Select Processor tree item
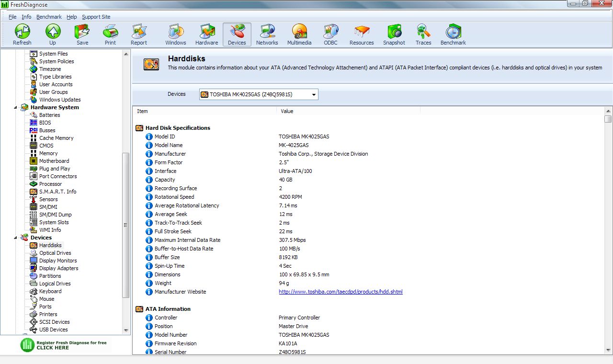The height and width of the screenshot is (364, 613). coord(50,184)
